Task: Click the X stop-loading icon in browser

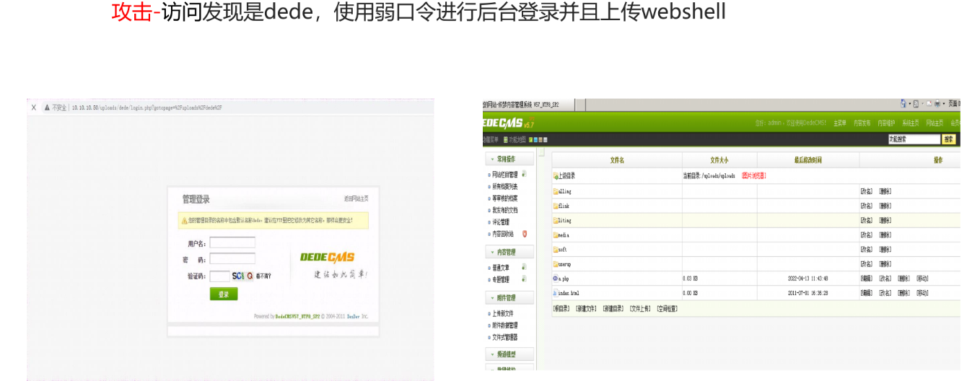Action: tap(33, 108)
